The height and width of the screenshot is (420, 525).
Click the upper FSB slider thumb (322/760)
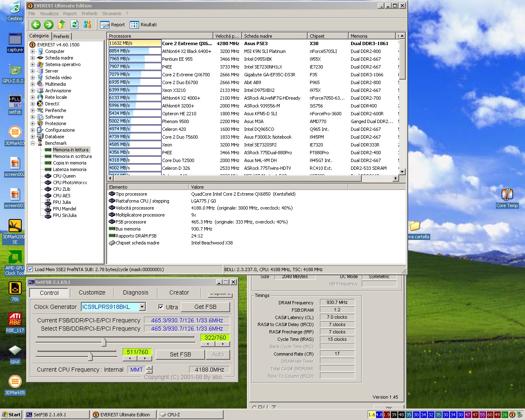click(x=104, y=342)
